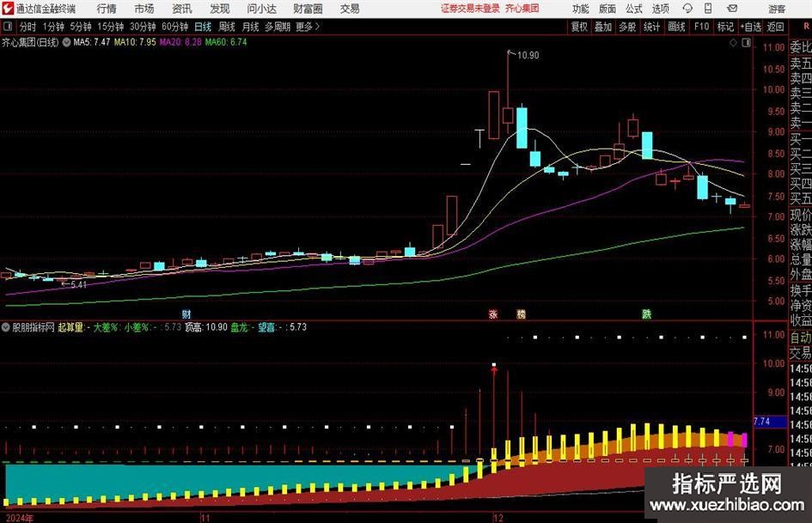Screen dimensions: 812x523
Task: Switch to the 月线 monthly period
Action: coord(250,27)
